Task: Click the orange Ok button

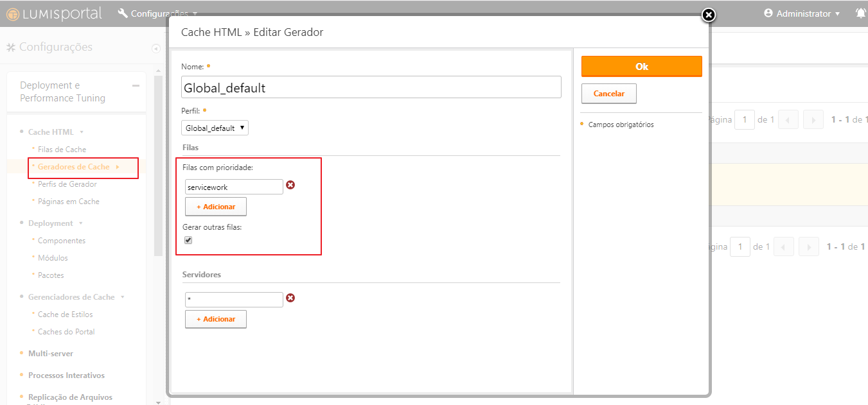Action: pos(641,67)
